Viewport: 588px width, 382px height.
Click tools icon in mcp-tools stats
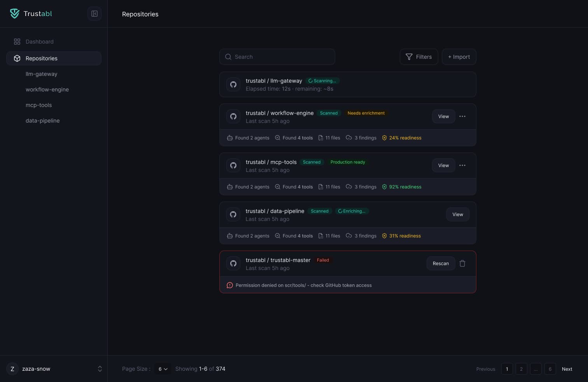pyautogui.click(x=277, y=187)
